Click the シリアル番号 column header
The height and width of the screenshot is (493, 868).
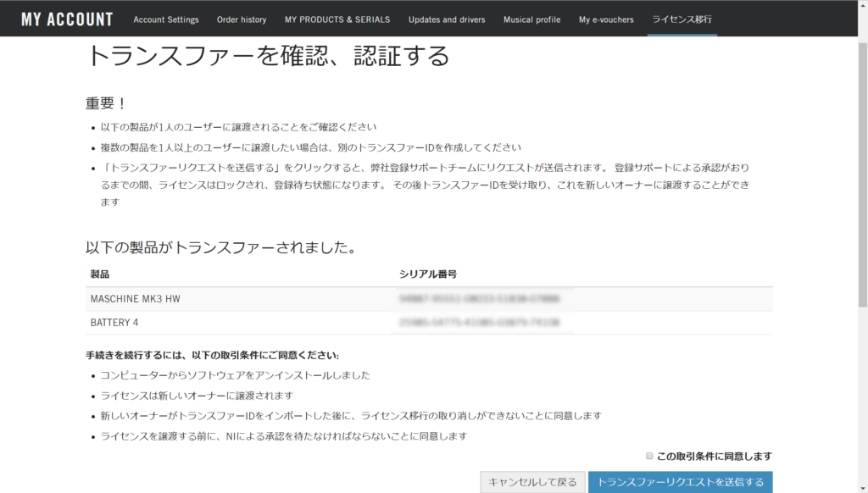[x=428, y=274]
